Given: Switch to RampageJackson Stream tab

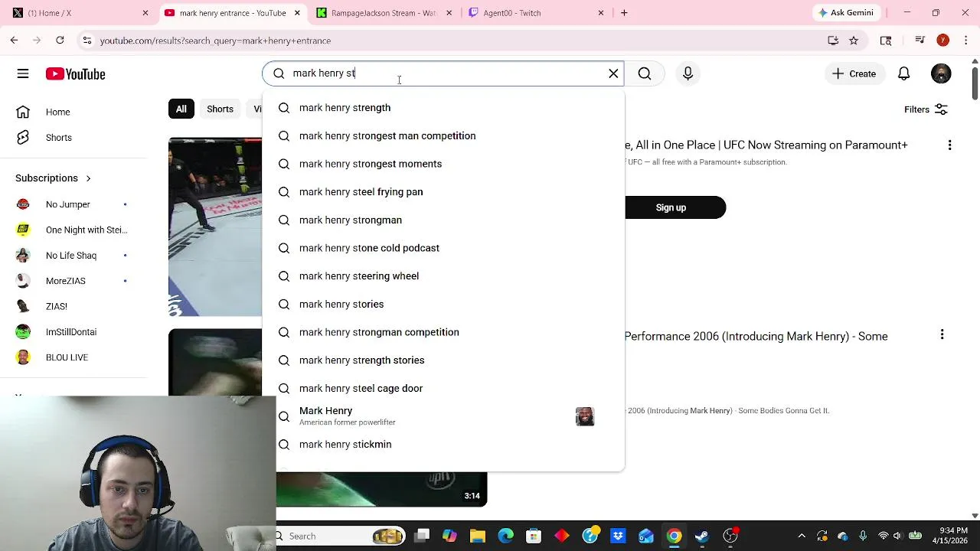Looking at the screenshot, I should [383, 13].
